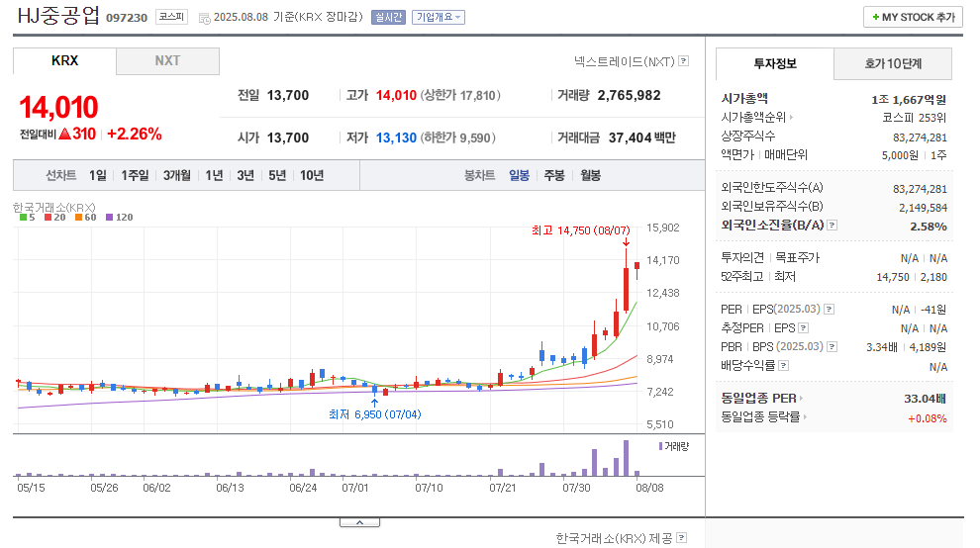The width and height of the screenshot is (980, 548).
Task: Click the calendar icon before the 2025.08.08 date
Action: click(x=204, y=18)
